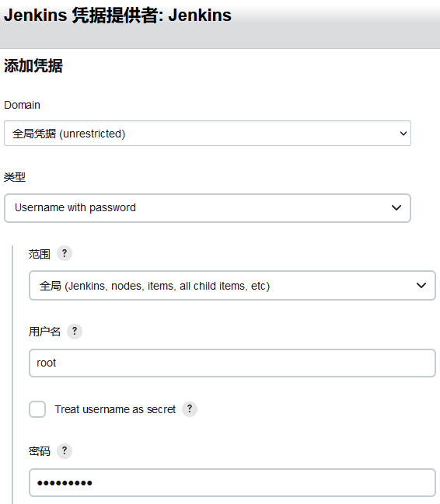Click into the masked 密码 password field
The width and height of the screenshot is (440, 504).
(232, 482)
